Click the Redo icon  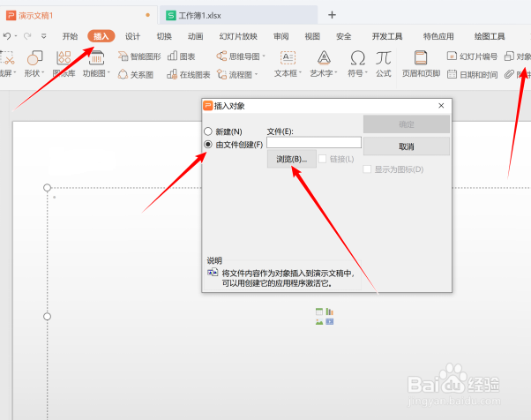(27, 36)
